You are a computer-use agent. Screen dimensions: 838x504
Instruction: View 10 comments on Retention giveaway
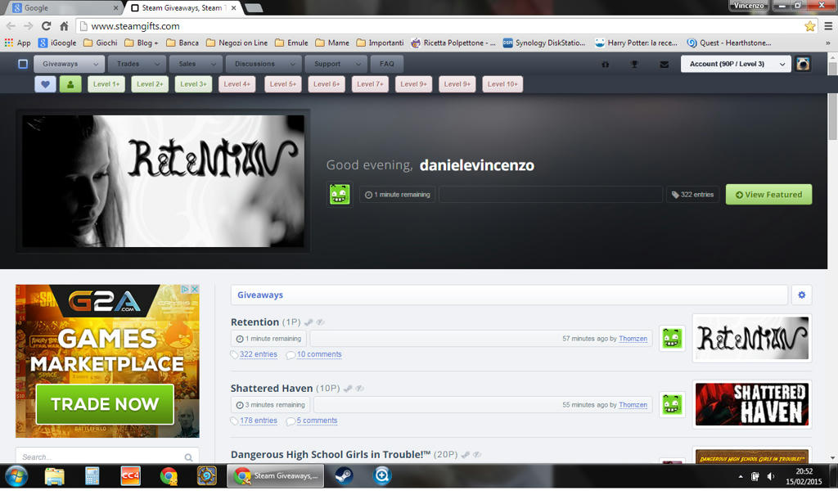pyautogui.click(x=319, y=354)
